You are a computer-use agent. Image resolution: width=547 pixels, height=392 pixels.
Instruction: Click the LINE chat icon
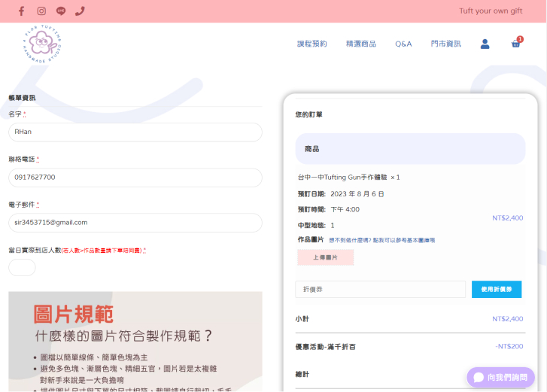coord(61,11)
